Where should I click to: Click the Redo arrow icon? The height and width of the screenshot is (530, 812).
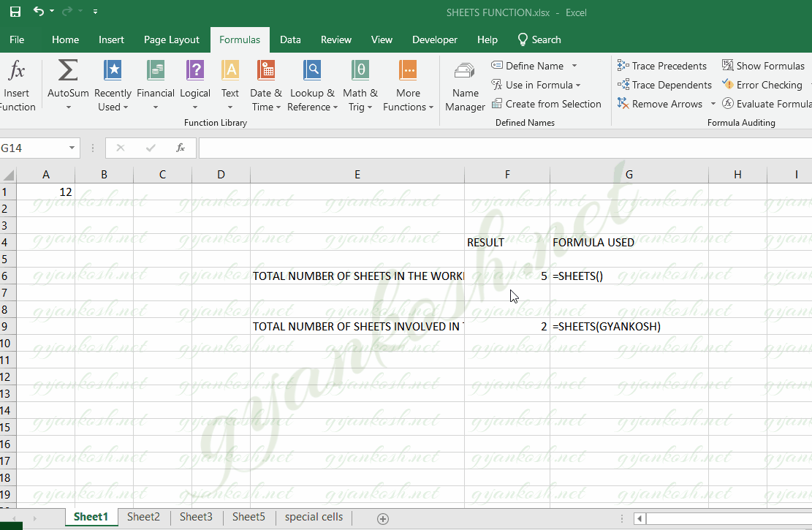coord(67,11)
